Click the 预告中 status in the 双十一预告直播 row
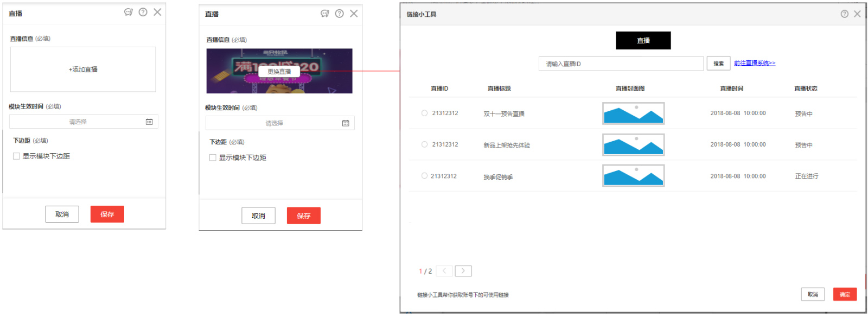Image resolution: width=868 pixels, height=316 pixels. pos(803,114)
